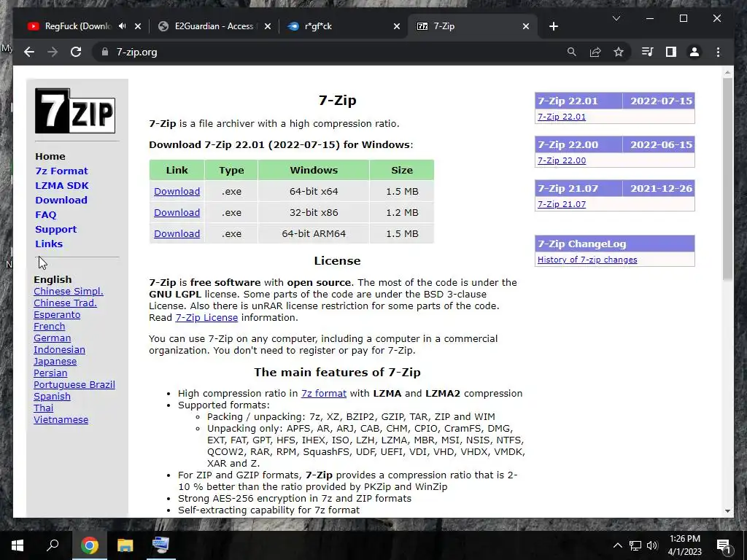Open the 7z format link in features
The height and width of the screenshot is (560, 747).
coord(323,393)
